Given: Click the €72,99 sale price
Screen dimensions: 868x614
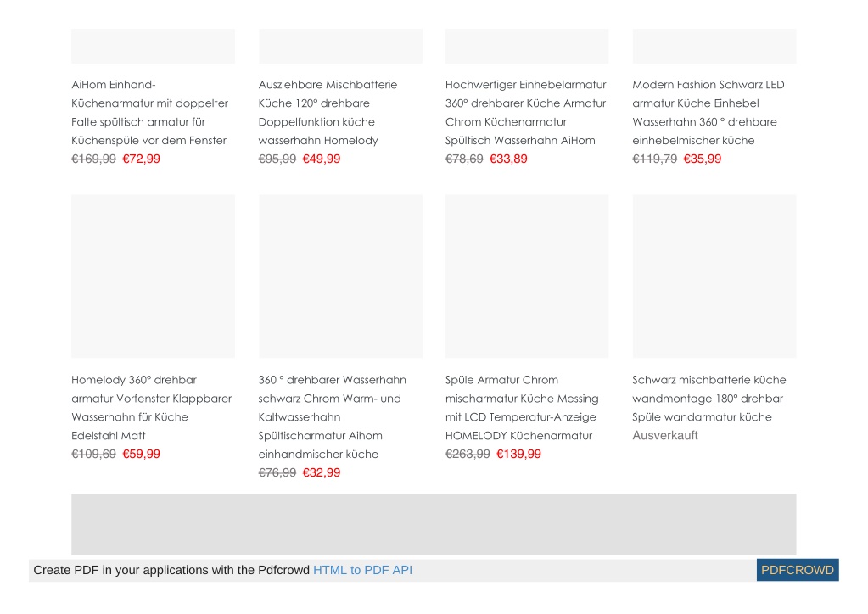Looking at the screenshot, I should click(141, 159).
